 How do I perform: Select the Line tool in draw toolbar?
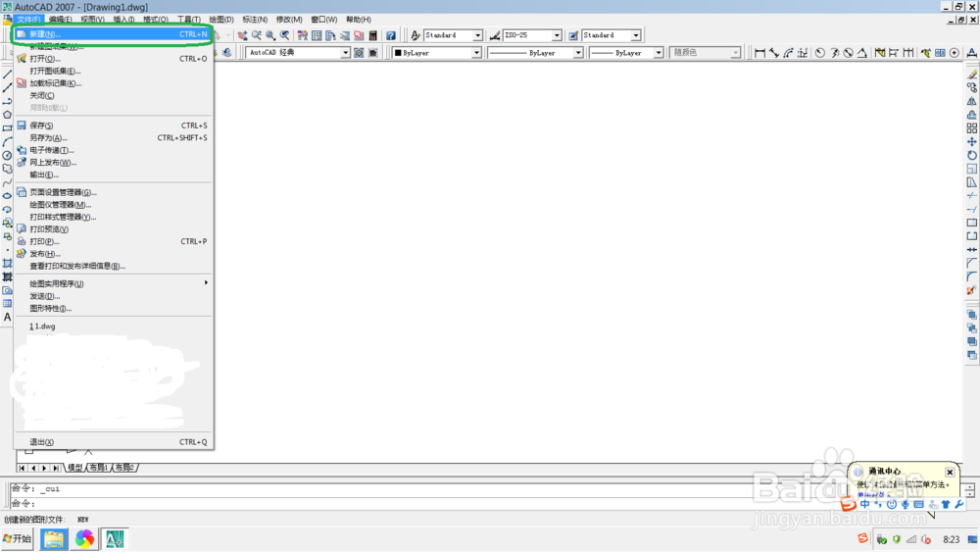(7, 75)
